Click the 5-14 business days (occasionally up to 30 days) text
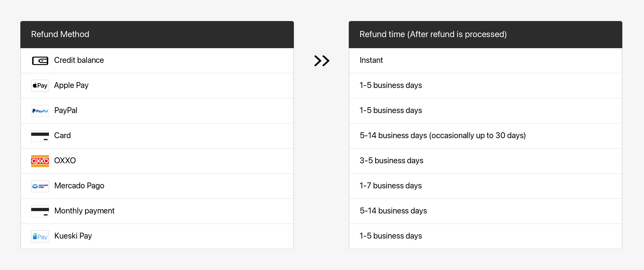 442,135
